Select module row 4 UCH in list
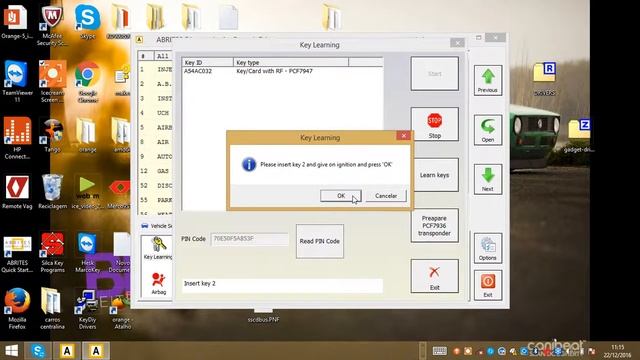The width and height of the screenshot is (640, 360). (156, 113)
